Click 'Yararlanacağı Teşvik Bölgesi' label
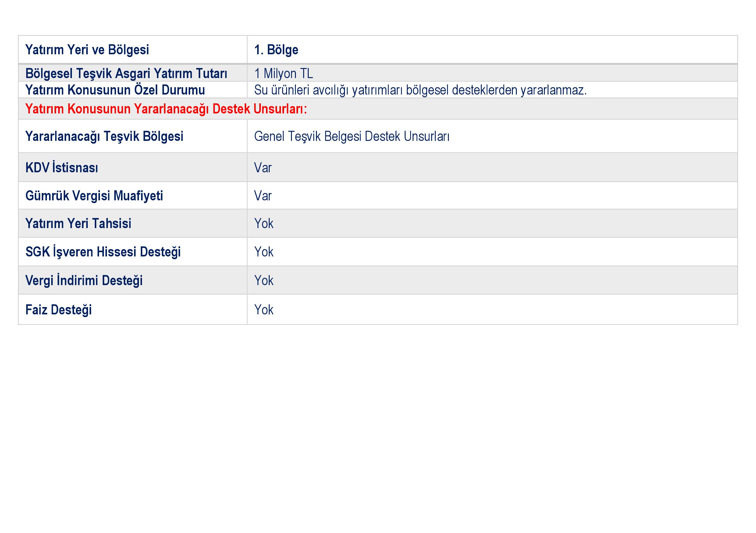The width and height of the screenshot is (756, 533). pos(104,136)
